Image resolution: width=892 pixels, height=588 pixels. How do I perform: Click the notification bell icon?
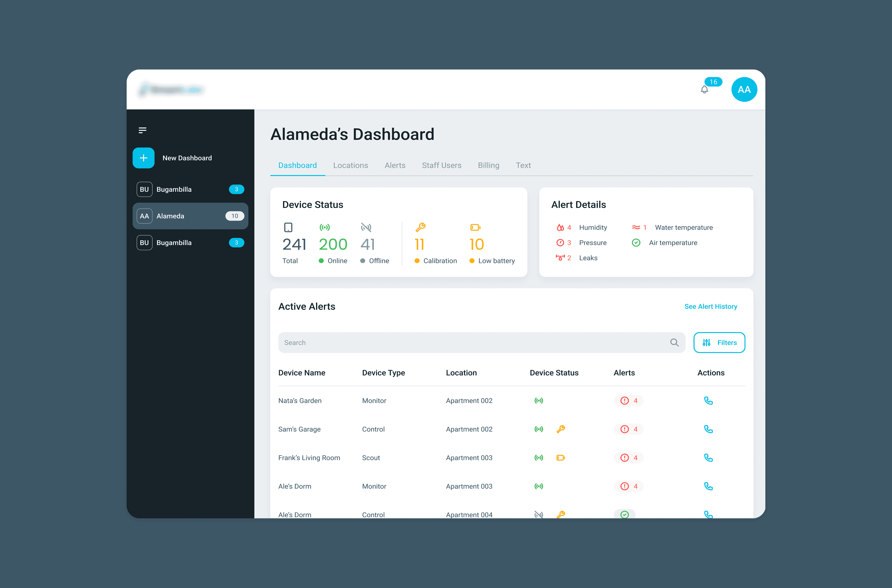click(704, 90)
